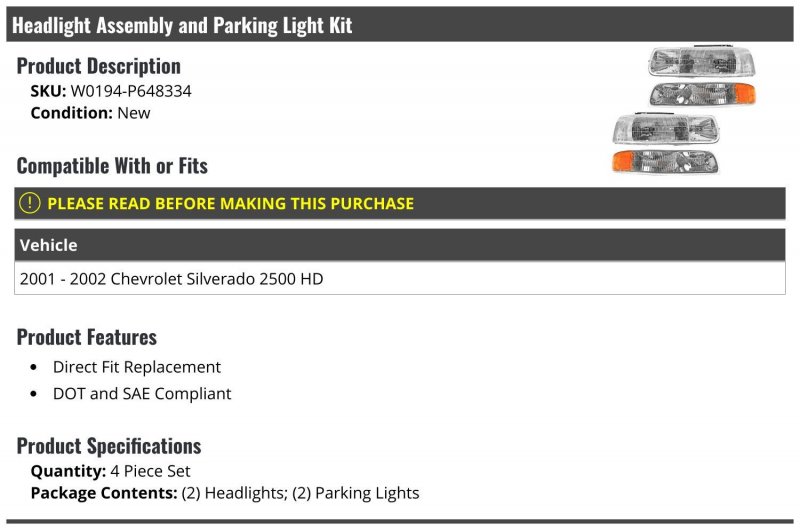The width and height of the screenshot is (800, 530).
Task: Click the upper parking light with right amber lens
Action: point(702,94)
